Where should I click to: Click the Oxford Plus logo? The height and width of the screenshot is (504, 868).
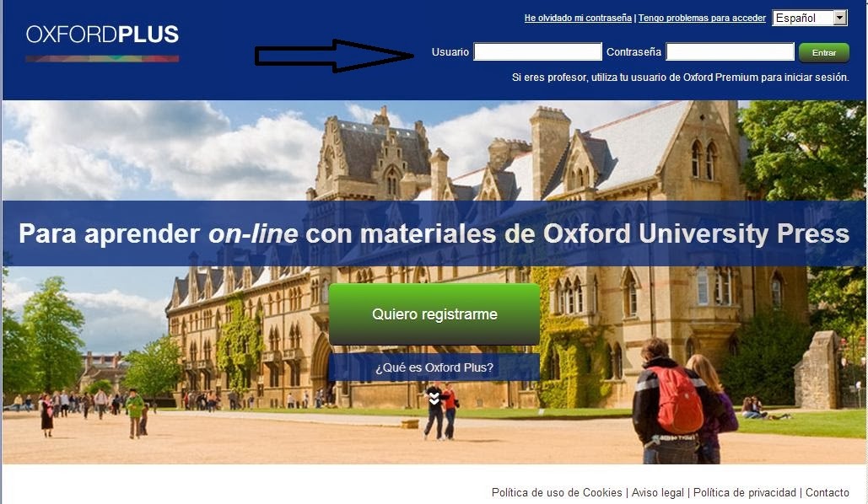102,41
